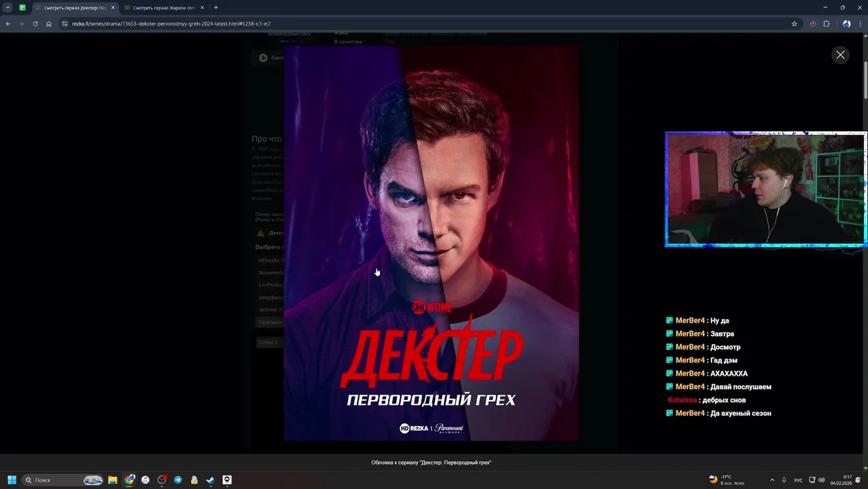Open the black-and-white square taskbar app
The width and height of the screenshot is (868, 489).
pyautogui.click(x=227, y=479)
